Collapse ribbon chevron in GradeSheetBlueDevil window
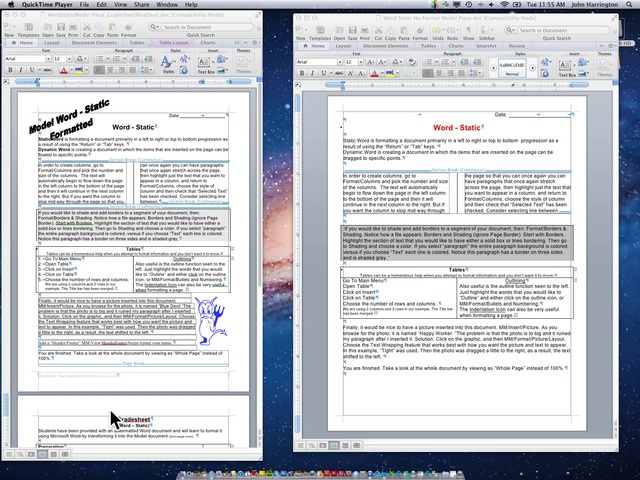640x480 pixels. coord(246,42)
